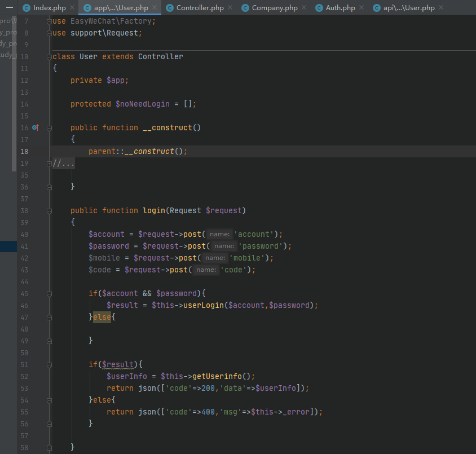The width and height of the screenshot is (476, 454).
Task: Click the Index.php file type icon
Action: pyautogui.click(x=27, y=8)
